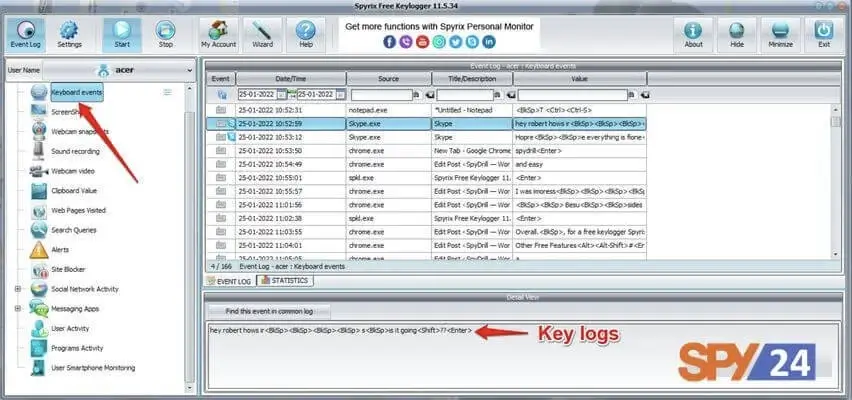Open My Account
The height and width of the screenshot is (400, 852).
pyautogui.click(x=218, y=35)
